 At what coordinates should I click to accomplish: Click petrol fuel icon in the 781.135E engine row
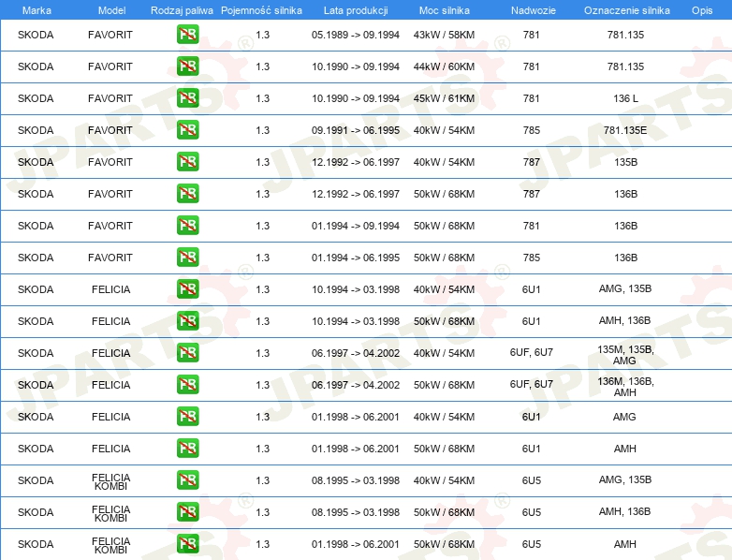tap(187, 129)
